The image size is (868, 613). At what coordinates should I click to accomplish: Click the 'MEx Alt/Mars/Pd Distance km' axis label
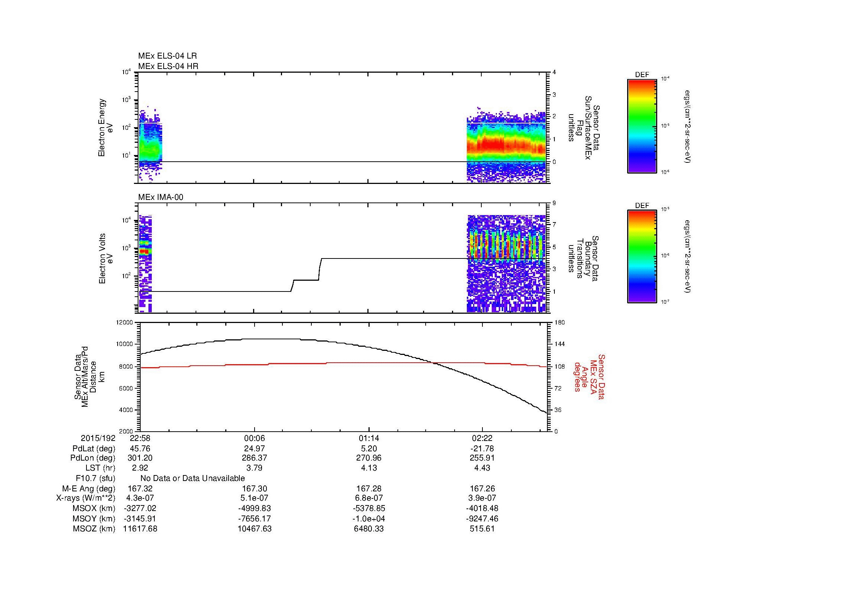pyautogui.click(x=89, y=376)
